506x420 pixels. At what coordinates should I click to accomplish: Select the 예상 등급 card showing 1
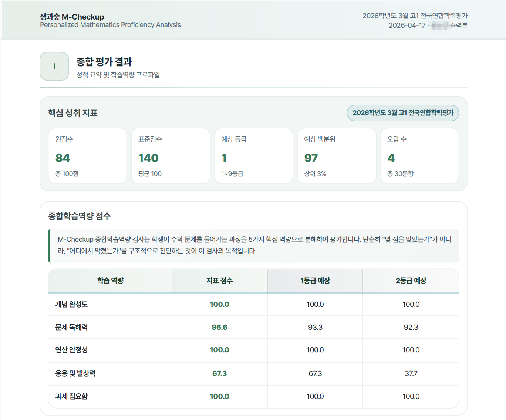254,156
